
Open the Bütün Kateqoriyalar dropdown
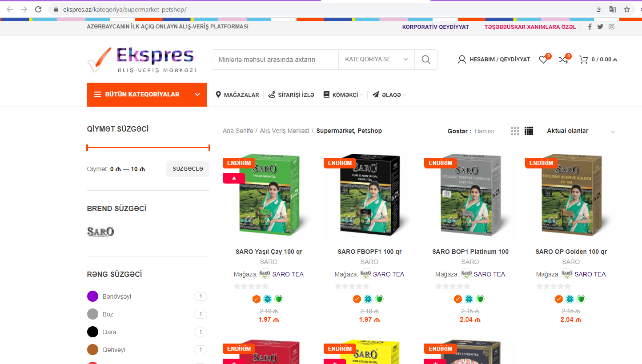click(147, 95)
